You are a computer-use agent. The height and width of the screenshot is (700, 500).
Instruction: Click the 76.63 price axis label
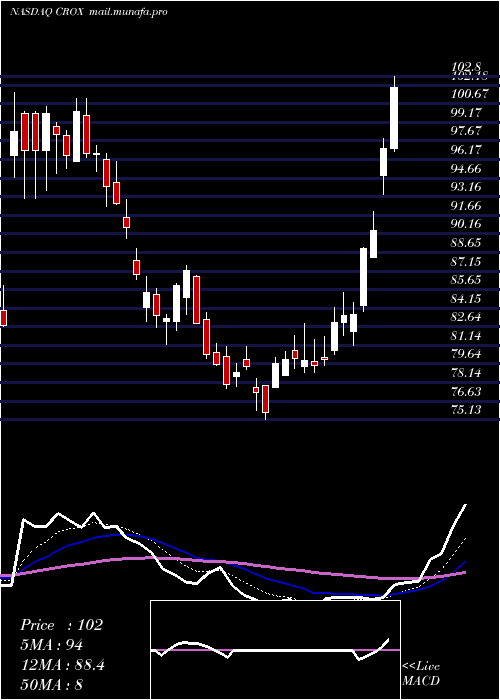pyautogui.click(x=467, y=392)
